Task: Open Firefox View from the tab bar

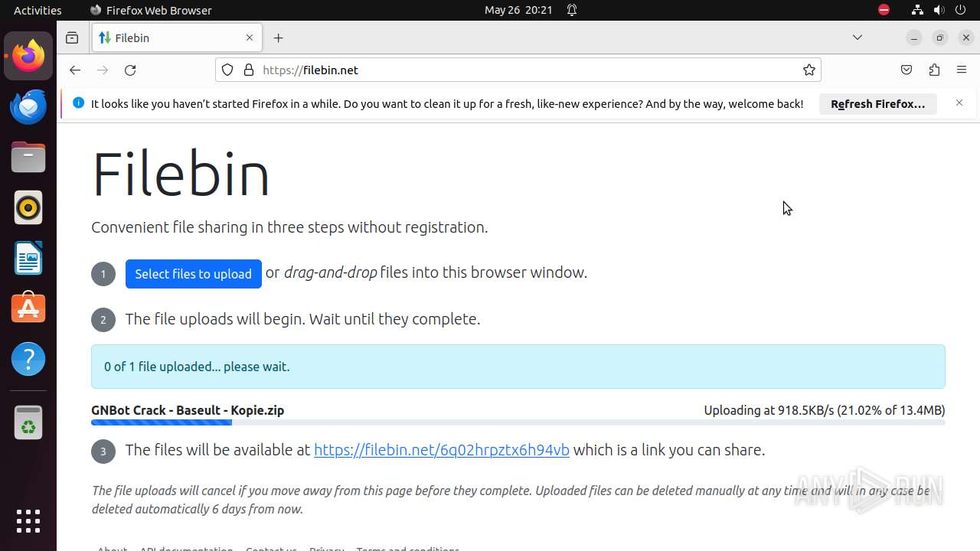Action: (72, 37)
